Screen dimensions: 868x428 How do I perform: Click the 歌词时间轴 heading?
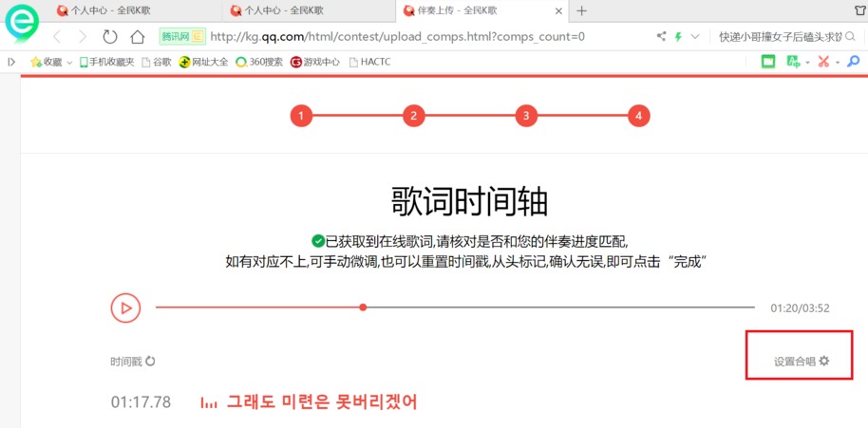click(x=469, y=201)
